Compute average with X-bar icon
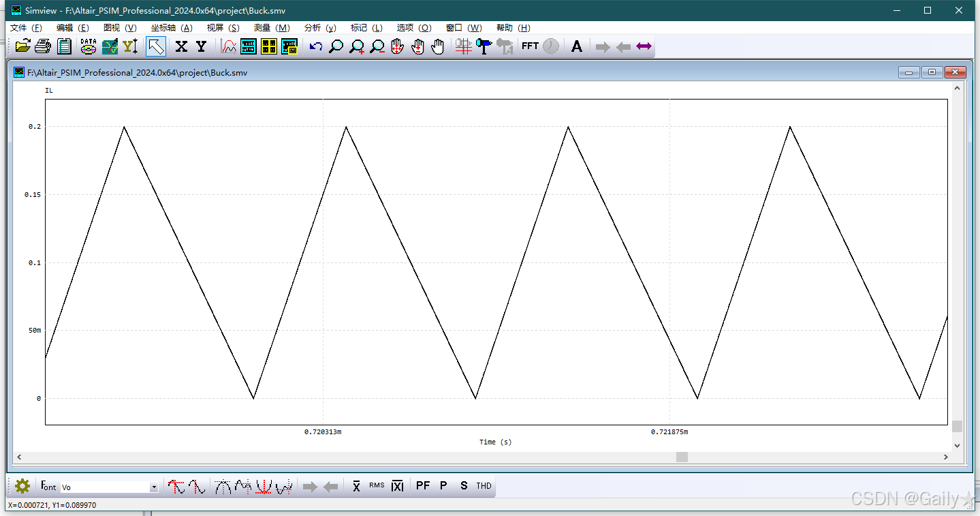This screenshot has width=980, height=516. [356, 486]
